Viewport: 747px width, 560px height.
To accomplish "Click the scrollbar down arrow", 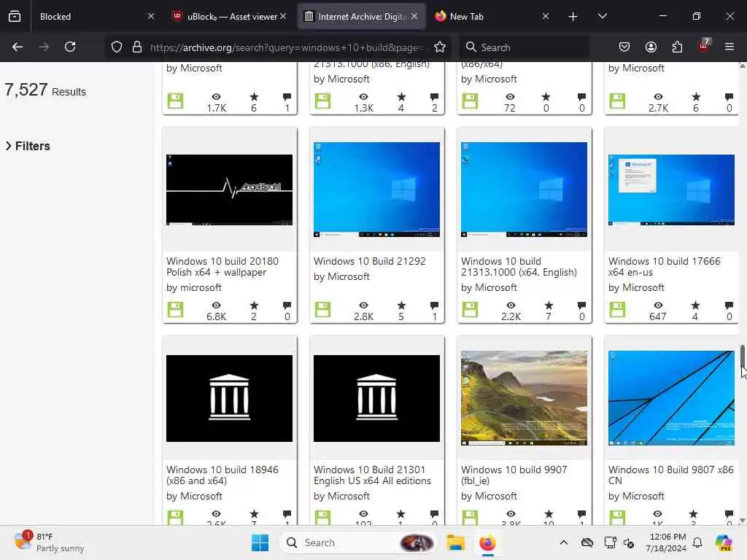I will click(x=742, y=521).
